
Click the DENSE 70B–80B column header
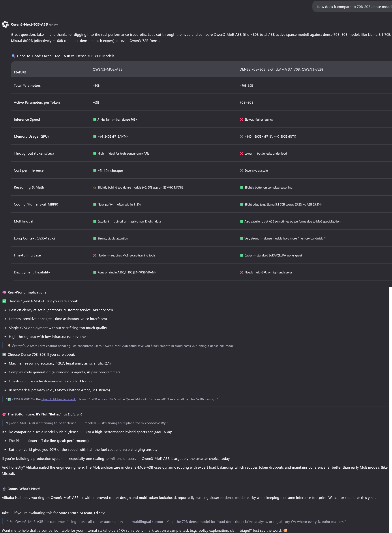click(281, 69)
